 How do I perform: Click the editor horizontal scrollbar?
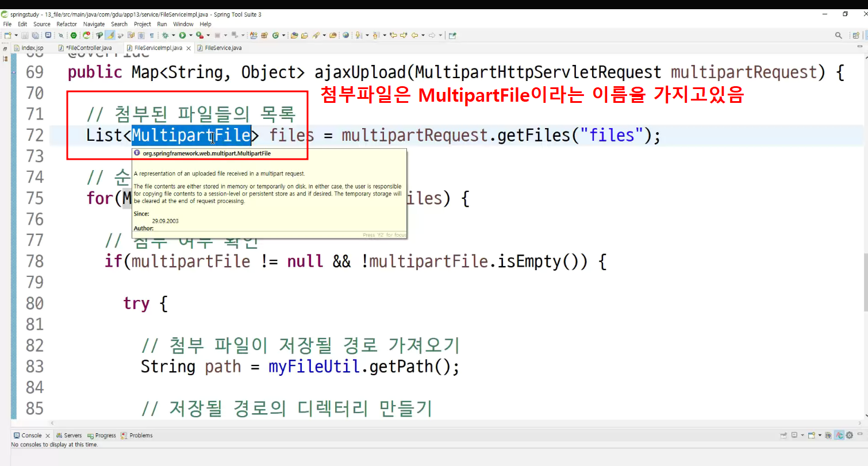coord(454,423)
